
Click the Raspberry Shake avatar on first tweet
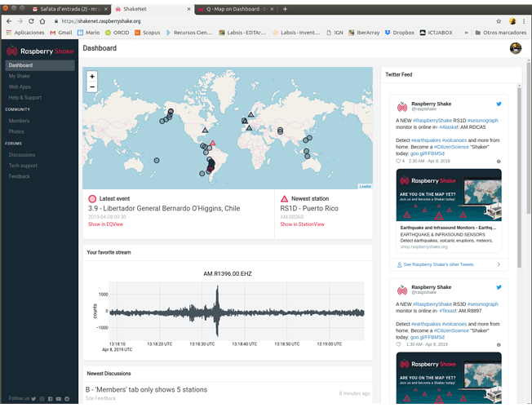click(402, 107)
